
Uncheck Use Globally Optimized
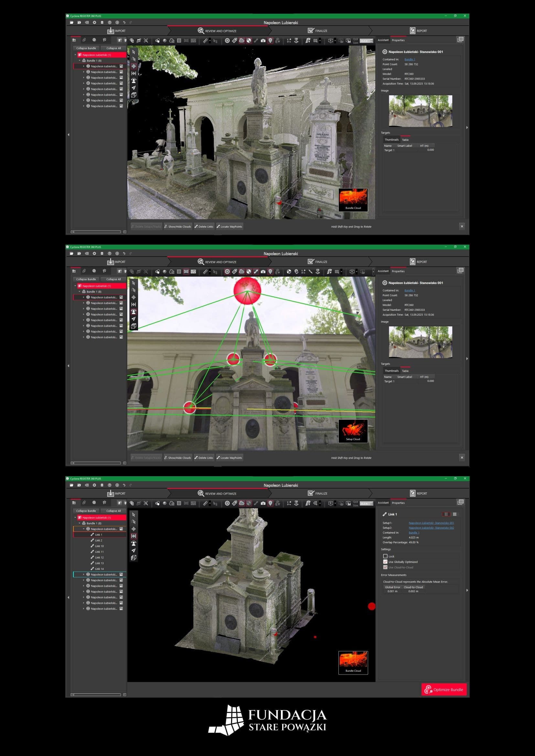click(x=385, y=562)
